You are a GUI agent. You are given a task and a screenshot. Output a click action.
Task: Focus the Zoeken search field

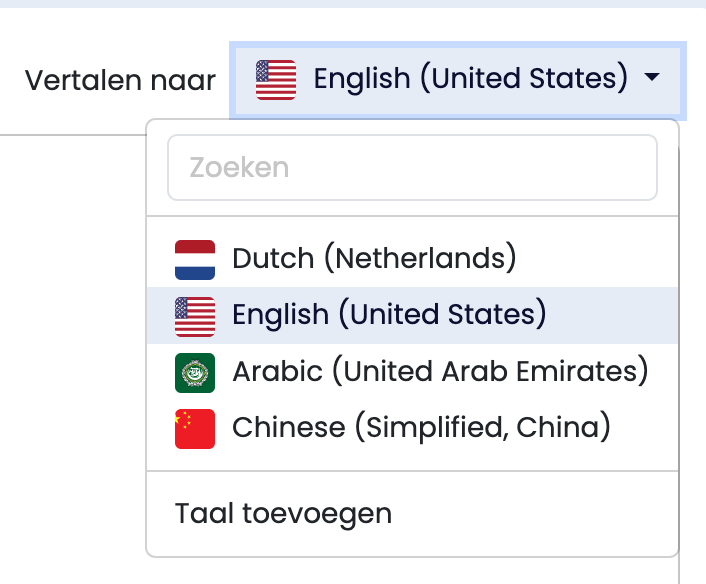[412, 168]
